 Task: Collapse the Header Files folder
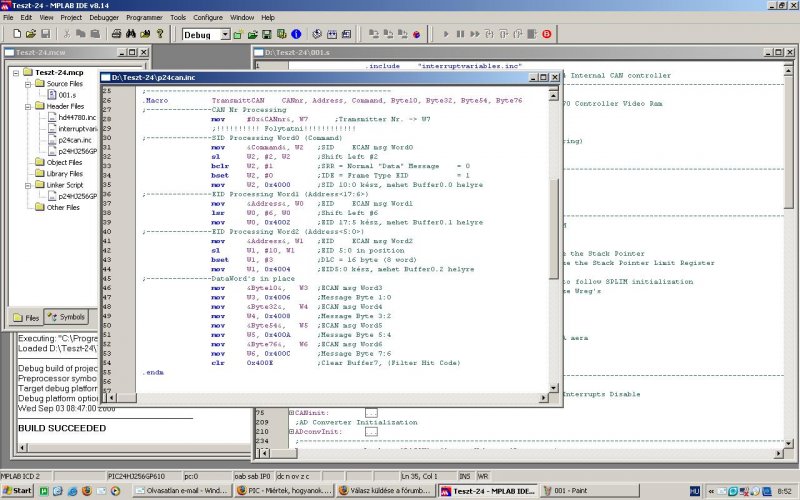[28, 107]
